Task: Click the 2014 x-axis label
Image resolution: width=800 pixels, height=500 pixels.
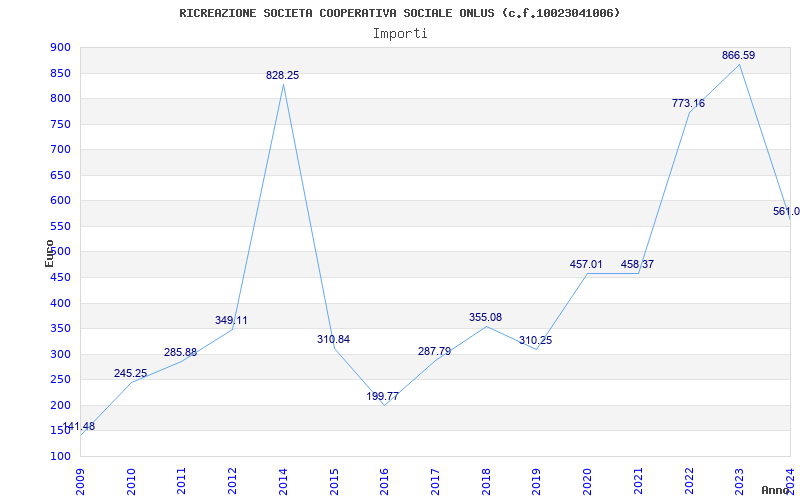Action: [x=283, y=482]
